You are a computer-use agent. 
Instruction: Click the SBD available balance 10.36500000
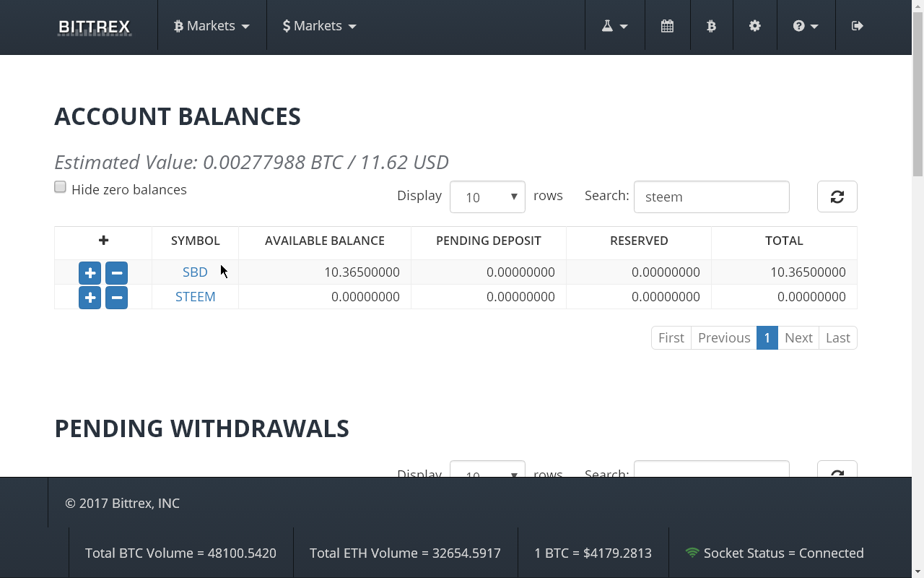(362, 272)
